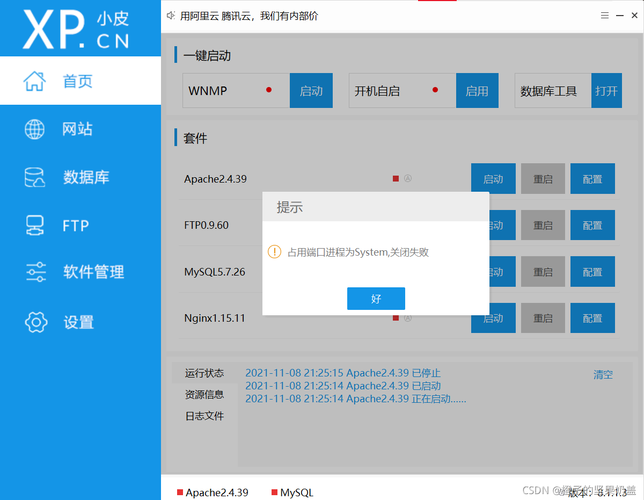Open 配置 for FTP0.9.60
Screen dimensions: 644x500
click(x=592, y=225)
